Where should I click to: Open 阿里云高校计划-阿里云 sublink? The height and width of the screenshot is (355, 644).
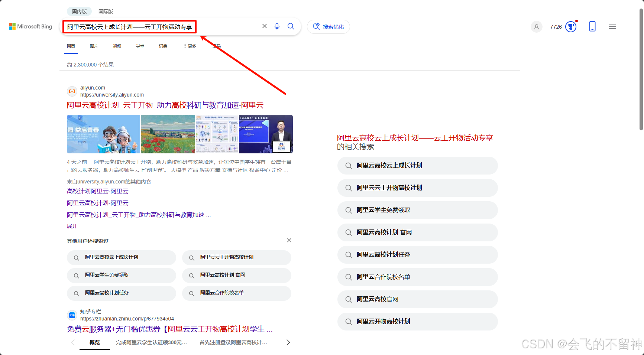coord(97,203)
